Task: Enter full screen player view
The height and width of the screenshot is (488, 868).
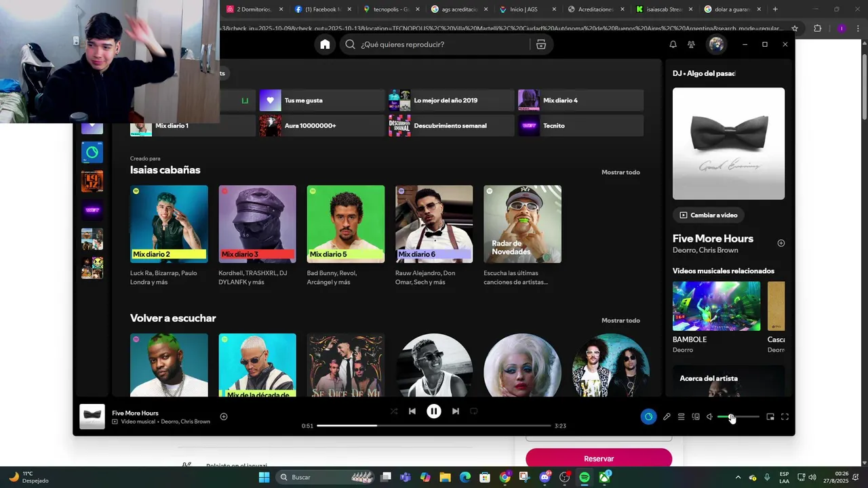Action: tap(785, 417)
